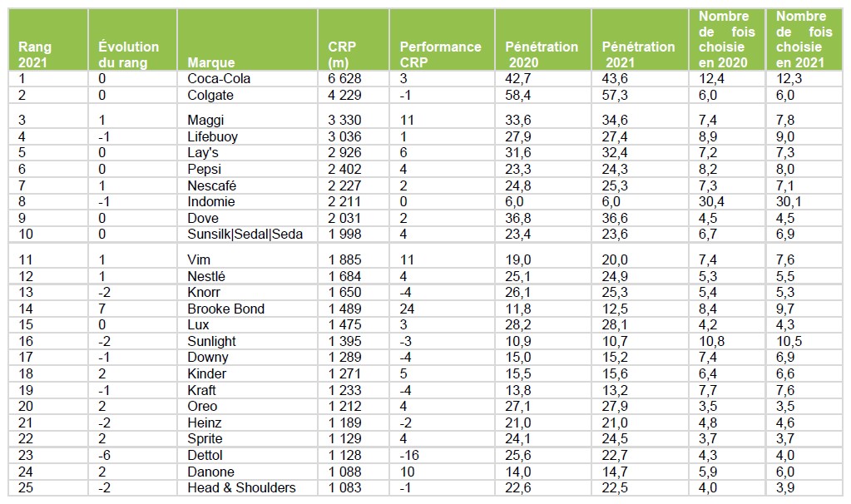Viewport: 851px width, 504px height.
Task: Click the Évolution du rang header
Action: point(128,54)
